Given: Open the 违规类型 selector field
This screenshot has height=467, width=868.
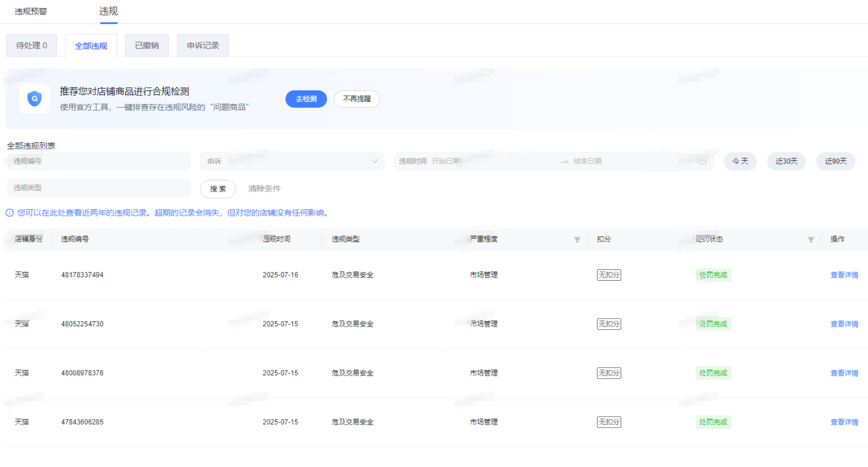Looking at the screenshot, I should click(98, 188).
